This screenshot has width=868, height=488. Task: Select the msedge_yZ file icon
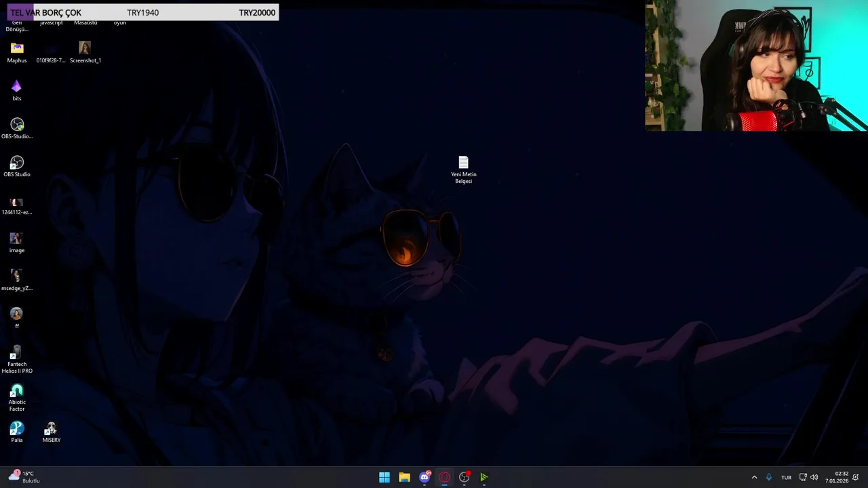[x=17, y=280]
